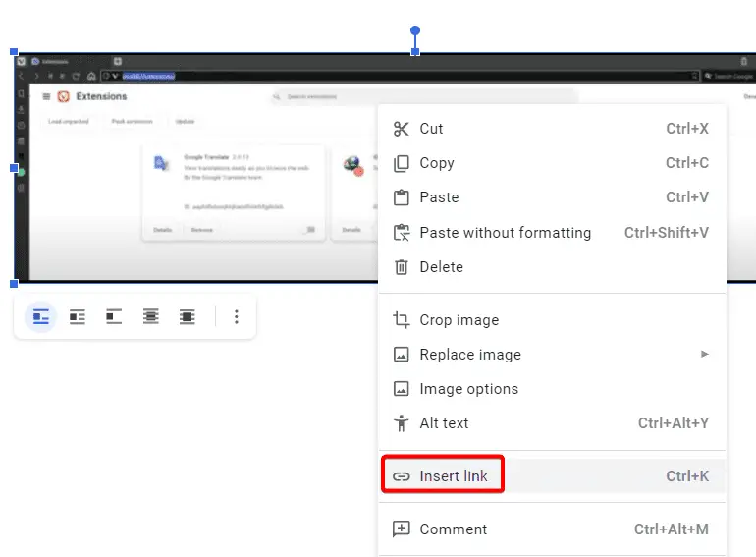Open the Replace image submenu
Screen dimensions: 756x557
point(552,355)
